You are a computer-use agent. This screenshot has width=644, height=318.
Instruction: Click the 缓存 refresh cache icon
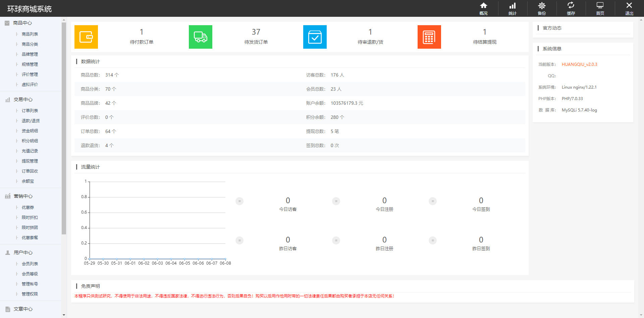(x=571, y=8)
